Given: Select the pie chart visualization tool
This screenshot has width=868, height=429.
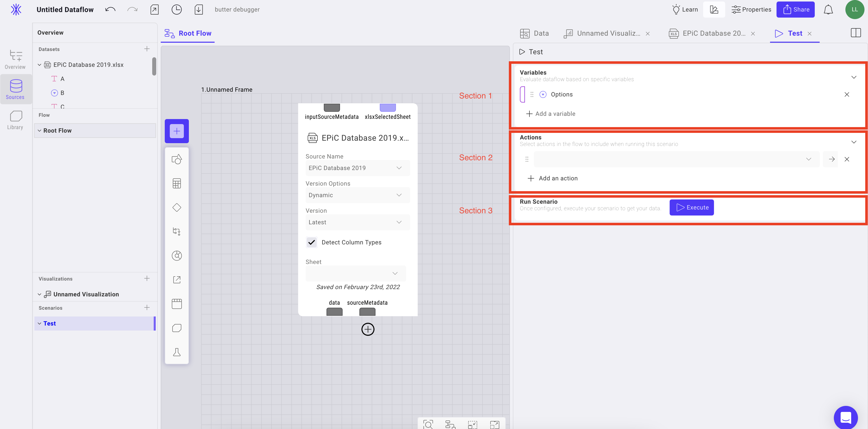Looking at the screenshot, I should [x=177, y=255].
